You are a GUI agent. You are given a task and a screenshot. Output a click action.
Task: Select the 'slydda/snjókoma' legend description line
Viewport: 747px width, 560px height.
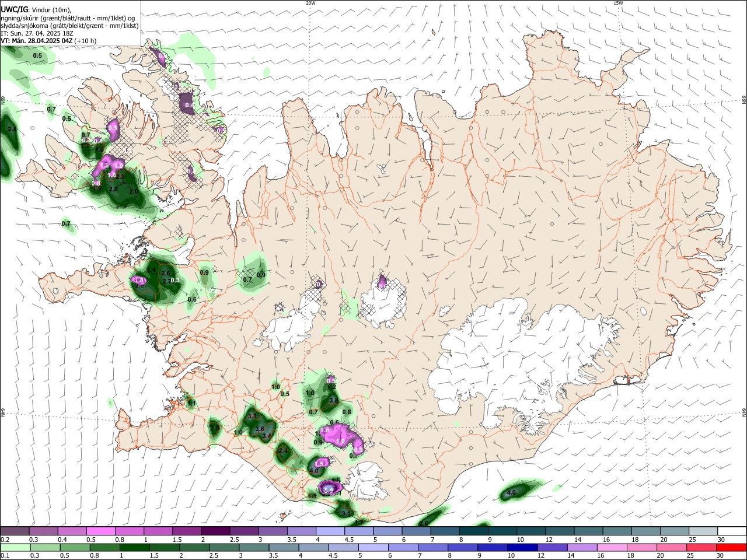click(x=69, y=26)
